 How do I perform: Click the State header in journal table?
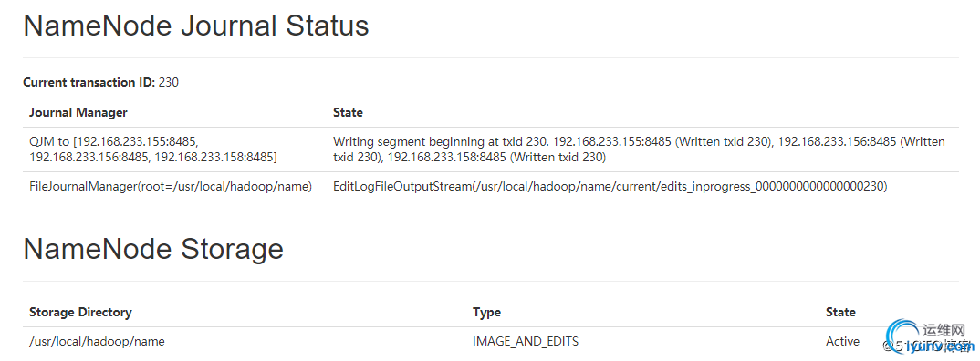pyautogui.click(x=348, y=113)
